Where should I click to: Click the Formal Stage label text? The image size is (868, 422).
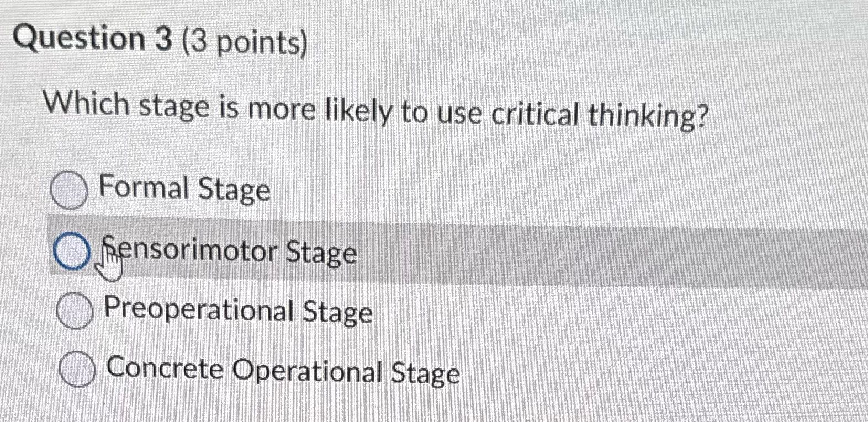pos(184,190)
